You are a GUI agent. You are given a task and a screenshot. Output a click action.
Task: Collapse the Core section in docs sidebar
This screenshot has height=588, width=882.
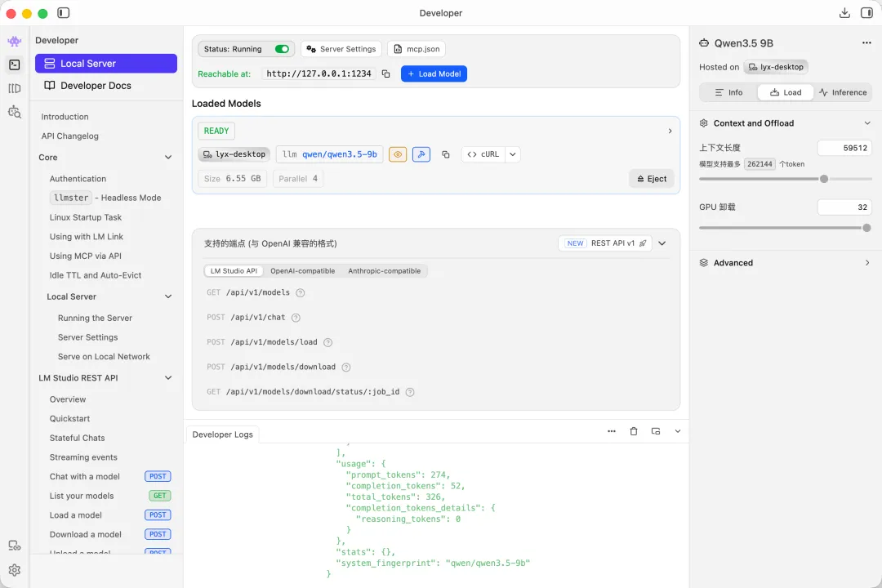click(167, 157)
